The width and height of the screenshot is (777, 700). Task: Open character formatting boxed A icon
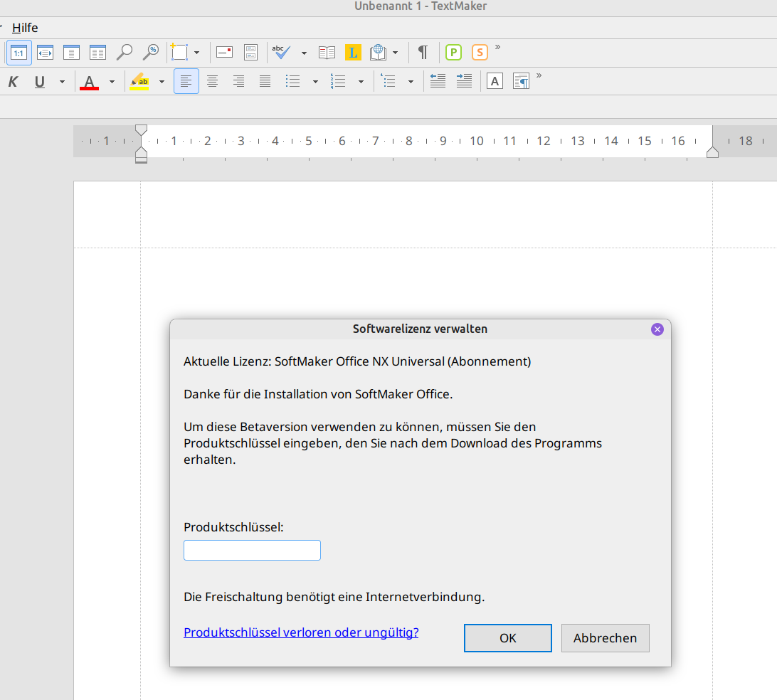[x=495, y=81]
